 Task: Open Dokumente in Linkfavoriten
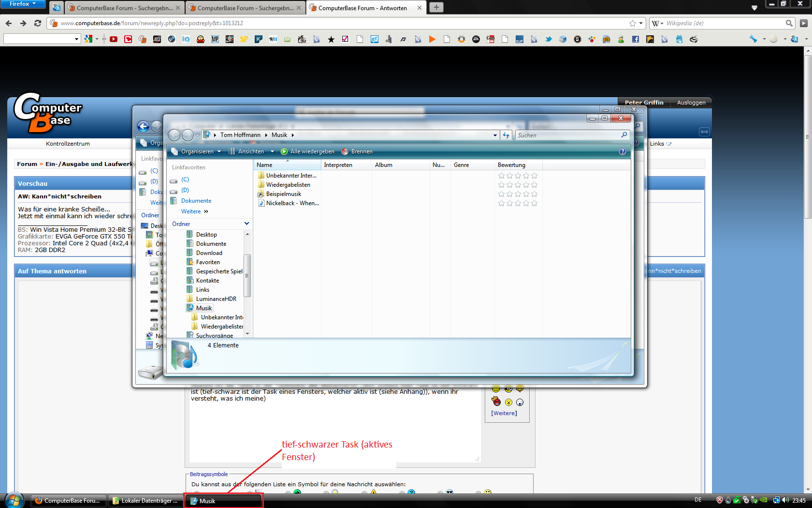196,201
